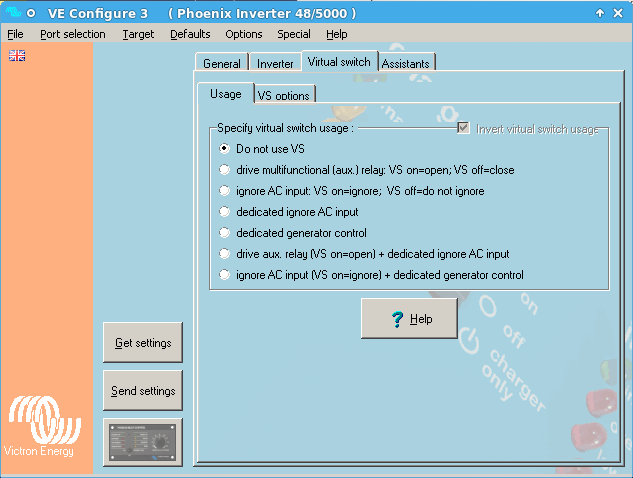Open the Port selection menu
The image size is (633, 478).
pyautogui.click(x=73, y=34)
